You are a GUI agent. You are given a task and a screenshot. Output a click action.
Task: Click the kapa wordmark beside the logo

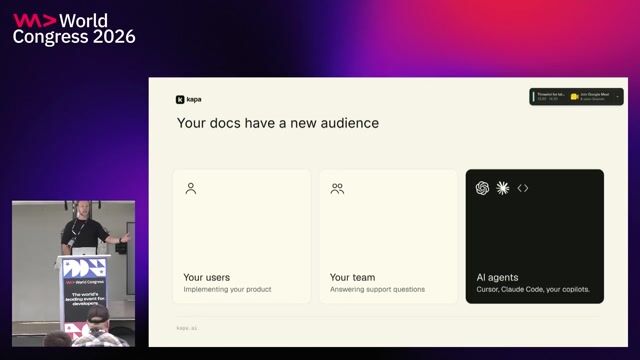click(x=194, y=100)
